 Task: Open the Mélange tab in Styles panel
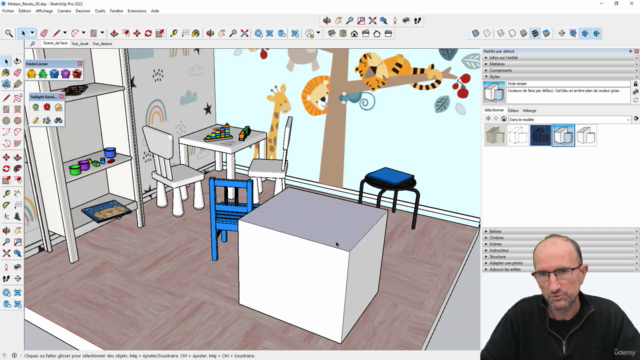[x=529, y=111]
